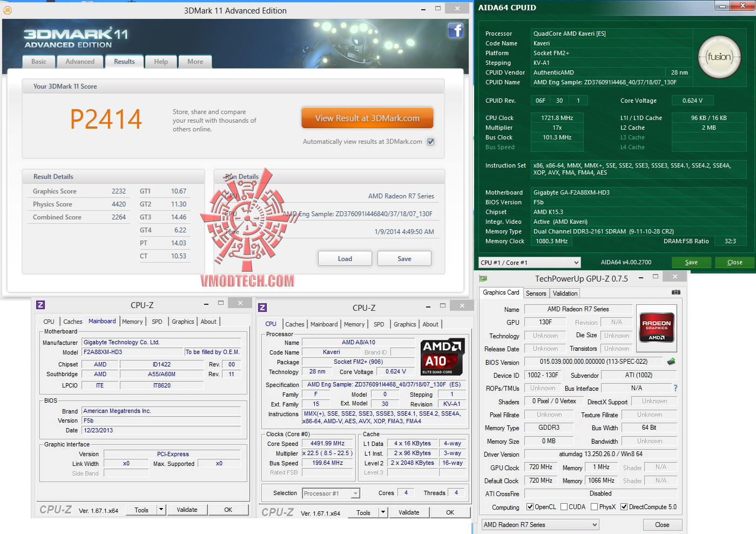Click the green Close button in AIDA64 CPUID
Screen dimensions: 756x534
pos(734,262)
